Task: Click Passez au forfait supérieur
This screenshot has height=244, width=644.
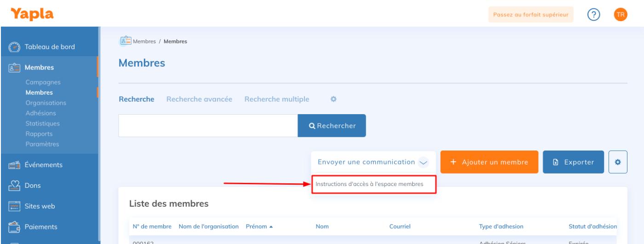Action: [531, 15]
